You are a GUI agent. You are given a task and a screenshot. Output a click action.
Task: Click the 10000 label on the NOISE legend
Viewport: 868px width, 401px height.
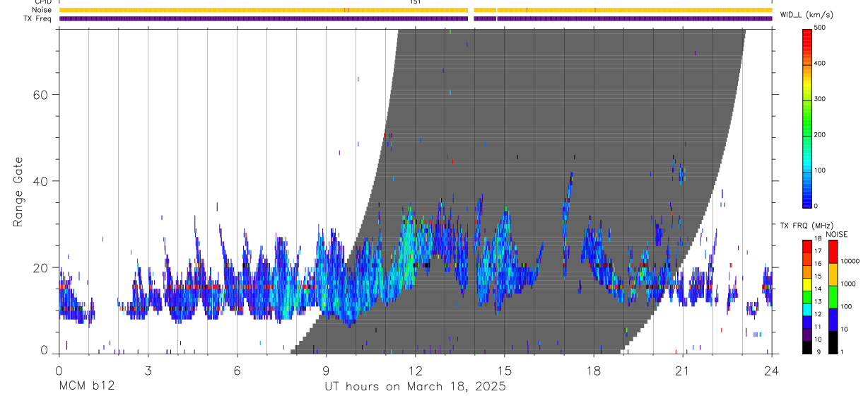point(850,262)
